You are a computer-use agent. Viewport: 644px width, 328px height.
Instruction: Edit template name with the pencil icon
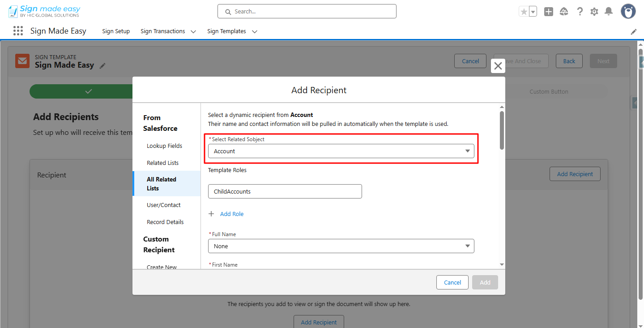(102, 66)
